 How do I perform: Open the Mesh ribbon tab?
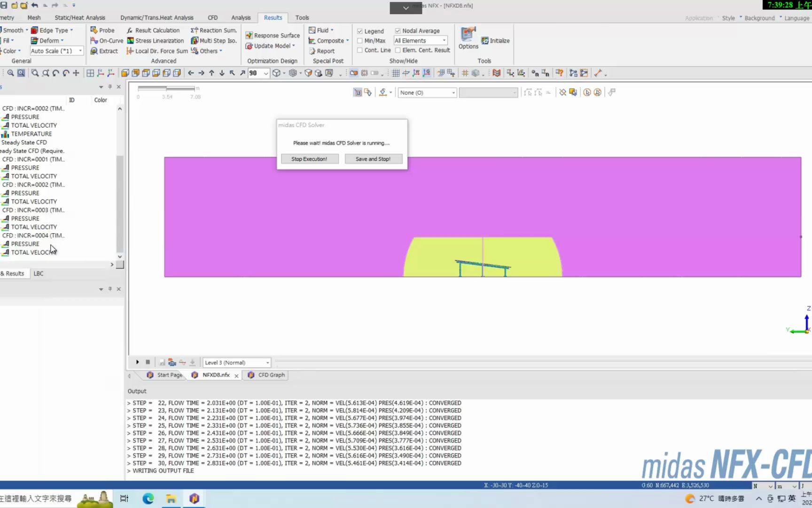[x=34, y=17]
